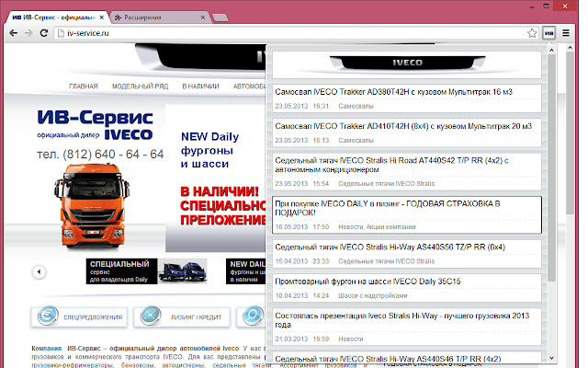Go back with the browser back arrow
The image size is (588, 368).
coord(14,33)
